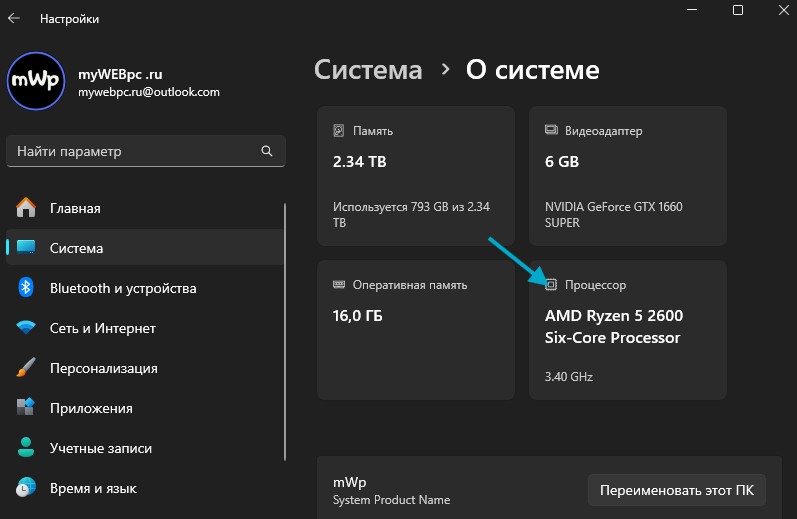This screenshot has height=519, width=797.
Task: Click the Память storage icon
Action: click(x=339, y=131)
